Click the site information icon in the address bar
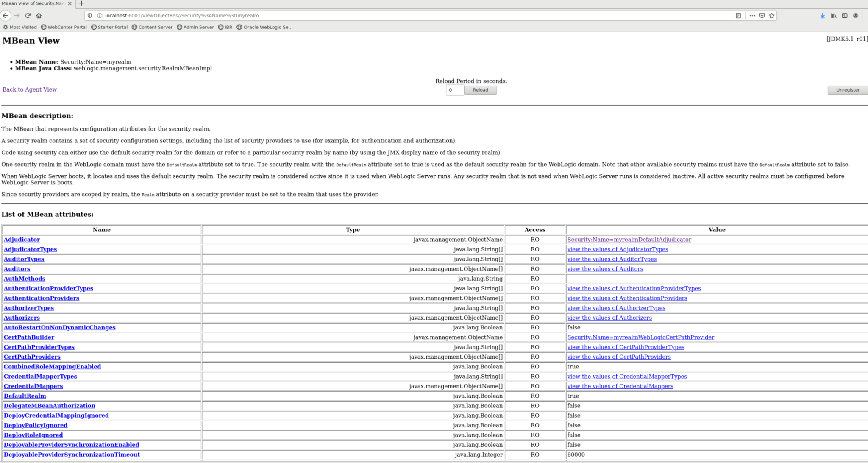 coord(100,16)
